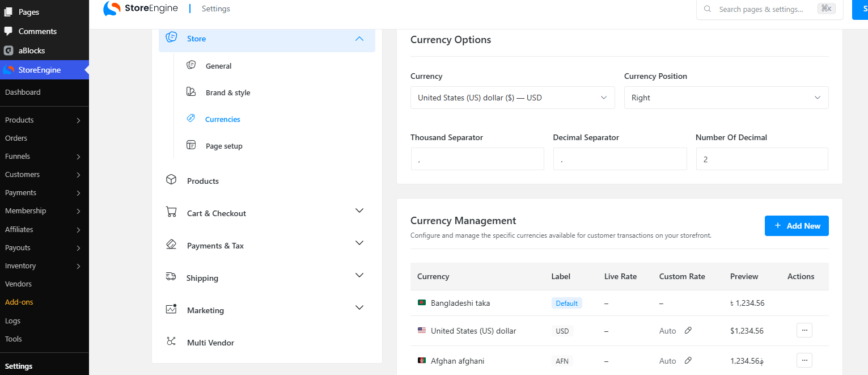868x375 pixels.
Task: Click the Add New currency button
Action: point(797,226)
